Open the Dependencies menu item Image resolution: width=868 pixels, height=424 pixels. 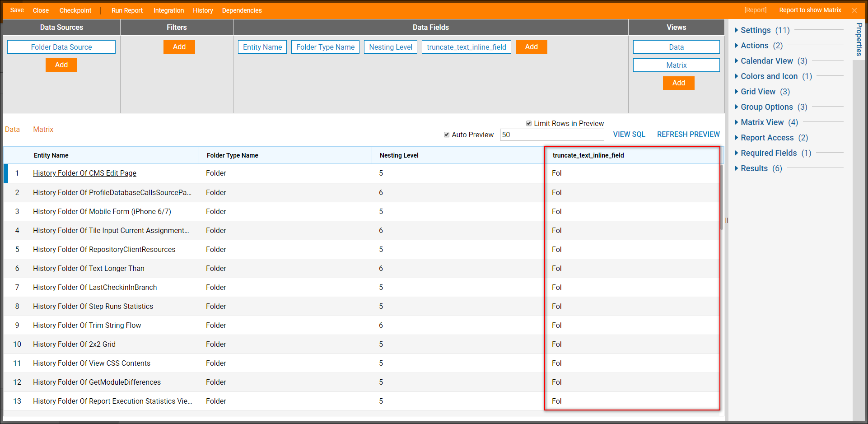(x=242, y=10)
